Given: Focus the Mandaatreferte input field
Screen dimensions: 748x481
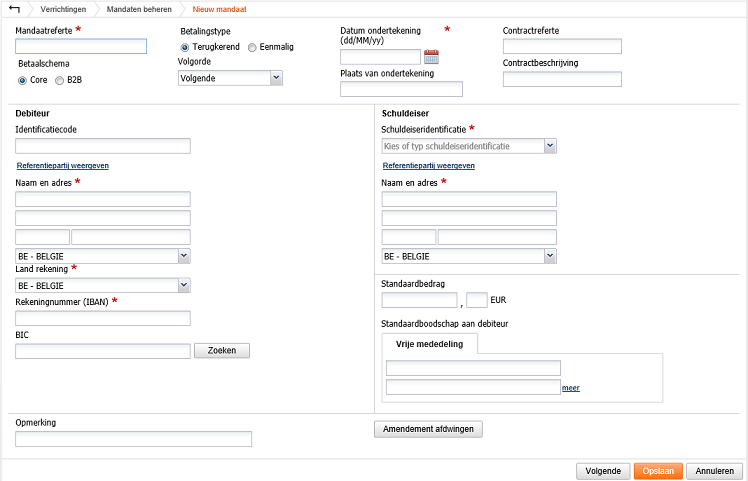Looking at the screenshot, I should tap(81, 46).
